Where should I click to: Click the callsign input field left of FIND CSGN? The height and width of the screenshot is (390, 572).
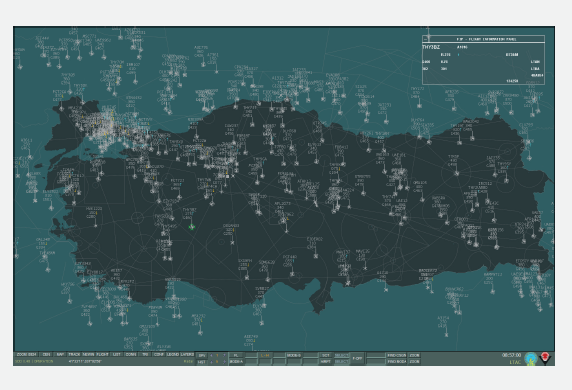pyautogui.click(x=376, y=355)
